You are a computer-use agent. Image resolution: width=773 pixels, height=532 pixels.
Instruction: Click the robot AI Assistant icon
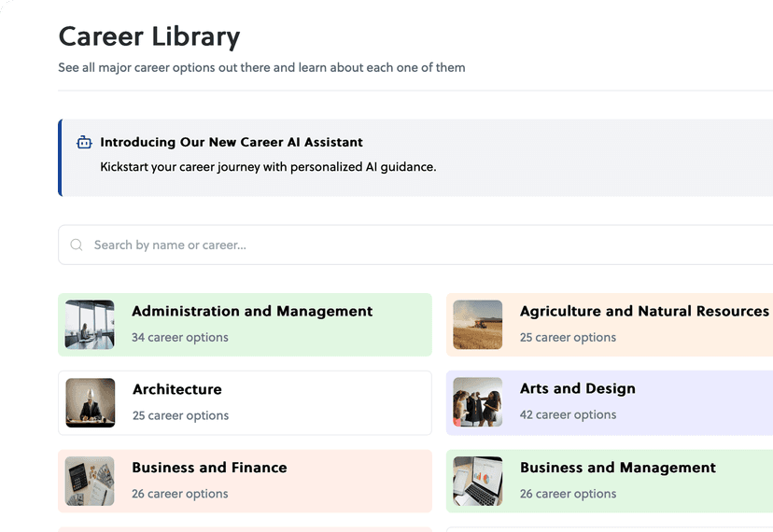(x=84, y=143)
